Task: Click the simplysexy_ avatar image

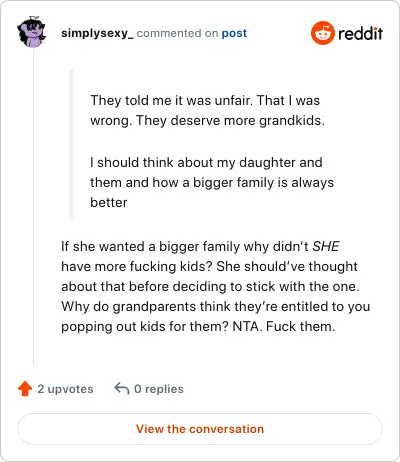Action: click(x=32, y=32)
